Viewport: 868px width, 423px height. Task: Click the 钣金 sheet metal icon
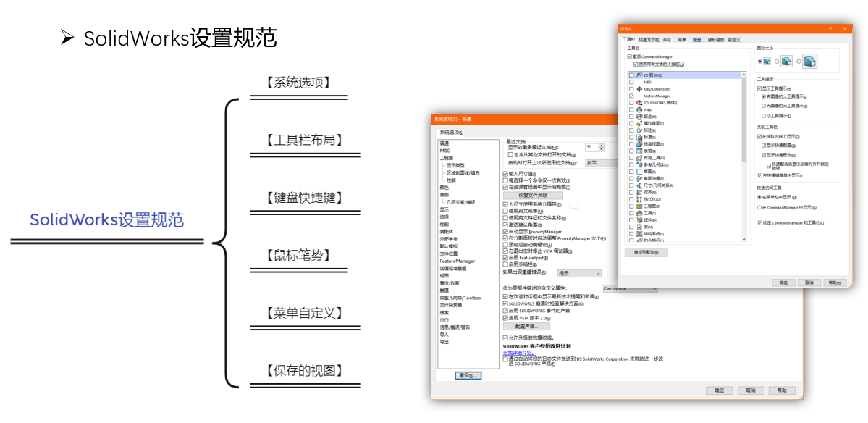coord(639,117)
